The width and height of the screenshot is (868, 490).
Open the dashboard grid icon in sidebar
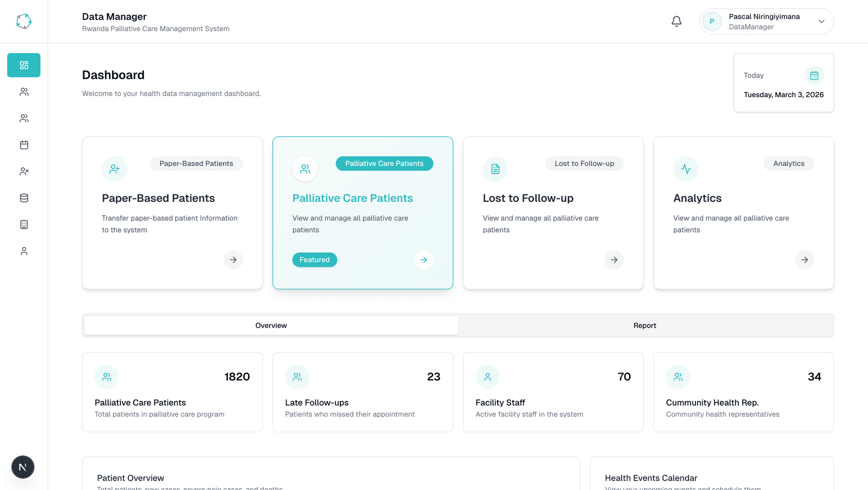24,65
